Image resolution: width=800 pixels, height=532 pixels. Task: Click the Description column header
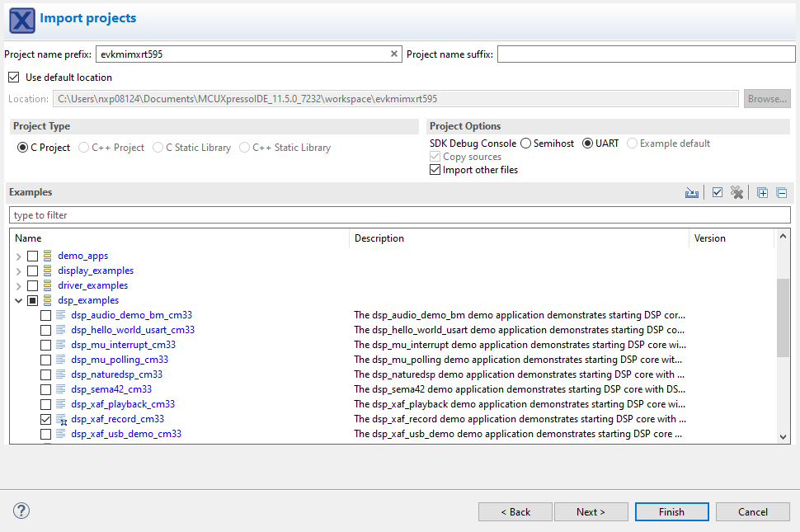pyautogui.click(x=518, y=238)
